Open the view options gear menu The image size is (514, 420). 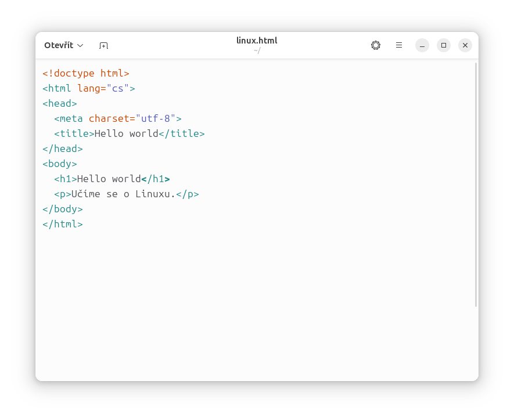[x=375, y=45]
